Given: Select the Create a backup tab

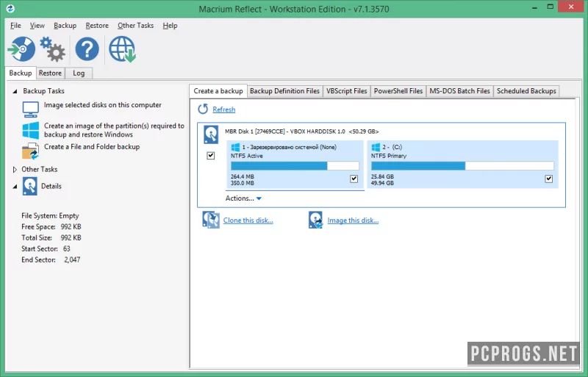Looking at the screenshot, I should tap(218, 91).
